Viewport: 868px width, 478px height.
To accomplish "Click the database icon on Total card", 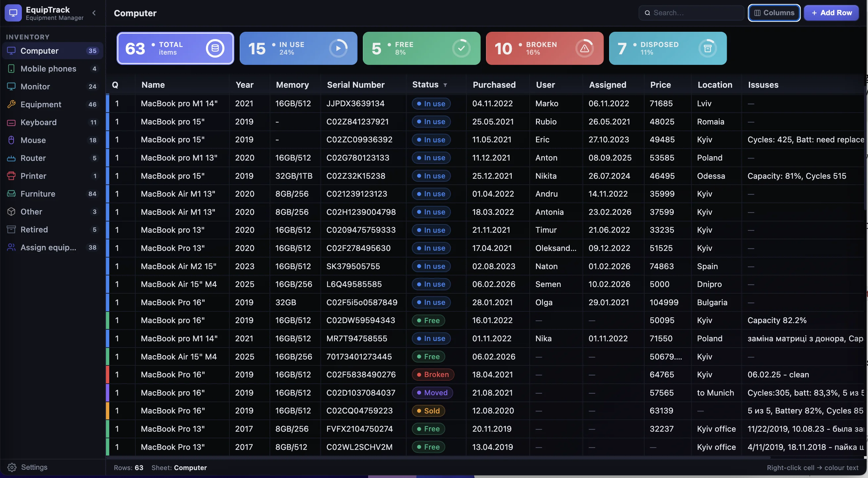I will [x=215, y=49].
